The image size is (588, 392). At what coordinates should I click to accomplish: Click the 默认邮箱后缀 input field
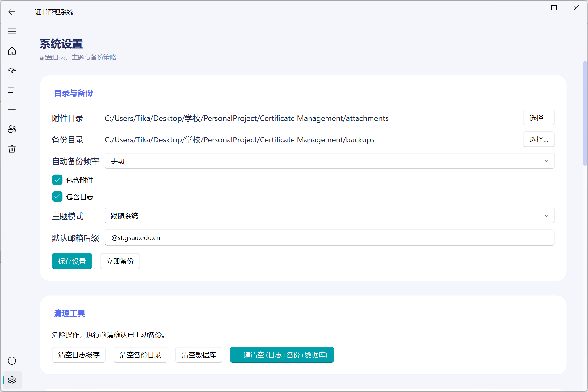[330, 237]
